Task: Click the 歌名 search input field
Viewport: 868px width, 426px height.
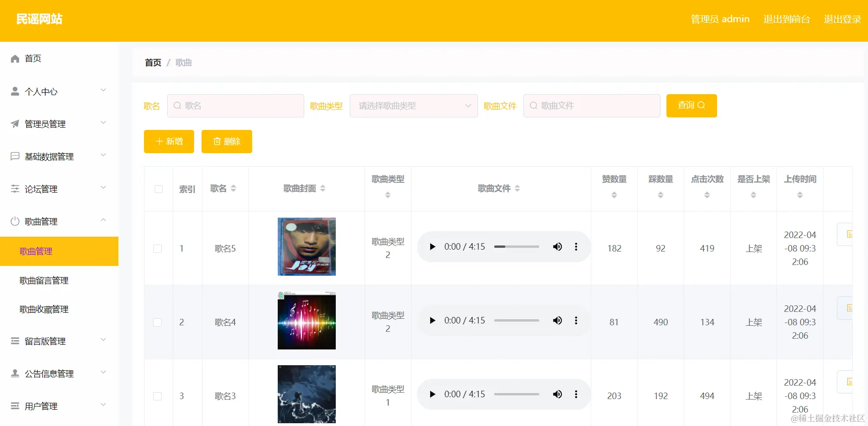Action: click(x=235, y=105)
